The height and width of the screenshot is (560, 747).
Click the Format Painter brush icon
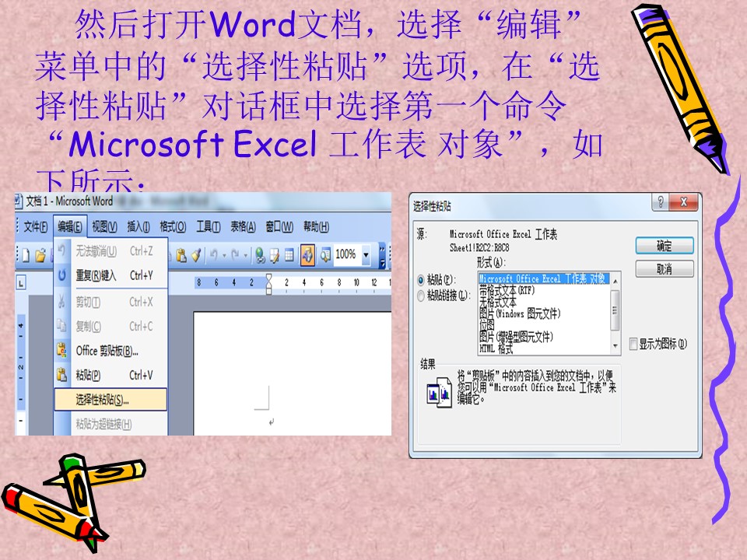point(196,256)
